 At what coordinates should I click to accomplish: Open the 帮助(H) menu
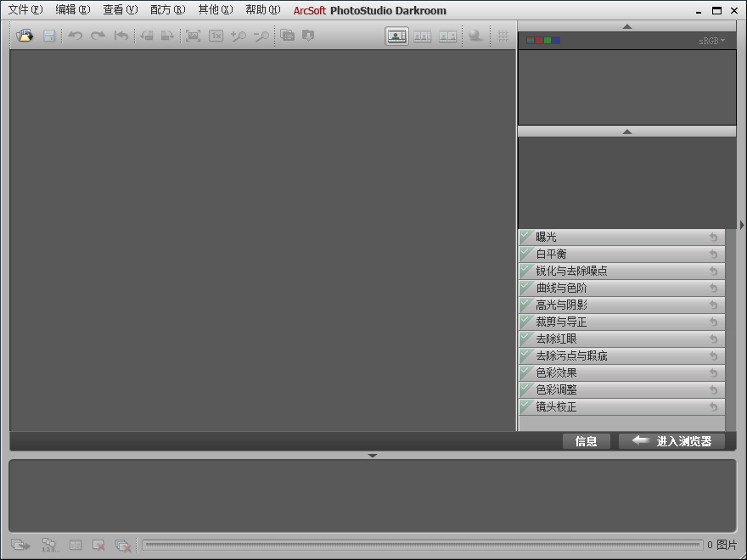click(263, 10)
